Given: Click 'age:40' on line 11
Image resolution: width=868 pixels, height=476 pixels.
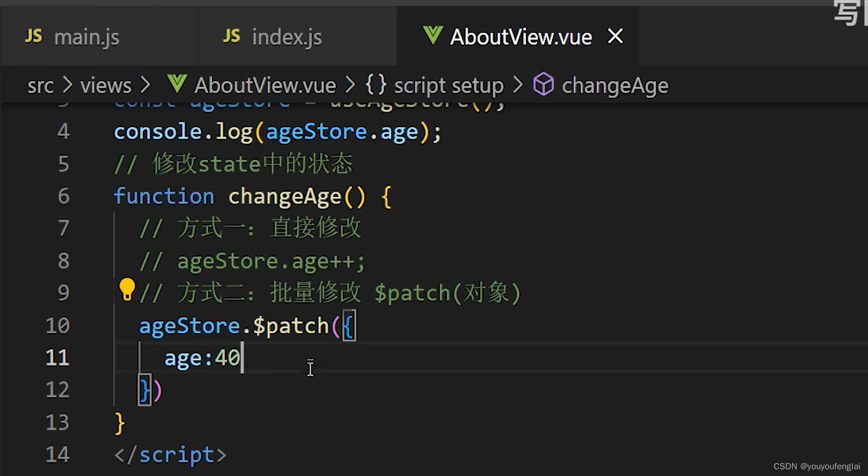Looking at the screenshot, I should click(202, 359).
